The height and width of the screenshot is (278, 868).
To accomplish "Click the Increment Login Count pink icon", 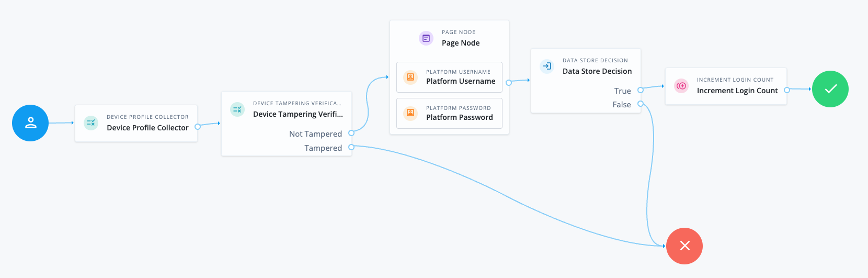I will click(681, 86).
